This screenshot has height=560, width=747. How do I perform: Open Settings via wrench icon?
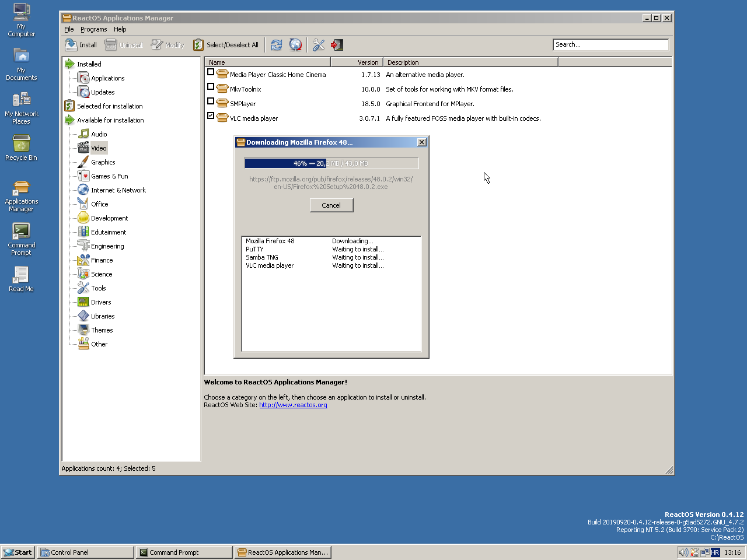point(319,45)
